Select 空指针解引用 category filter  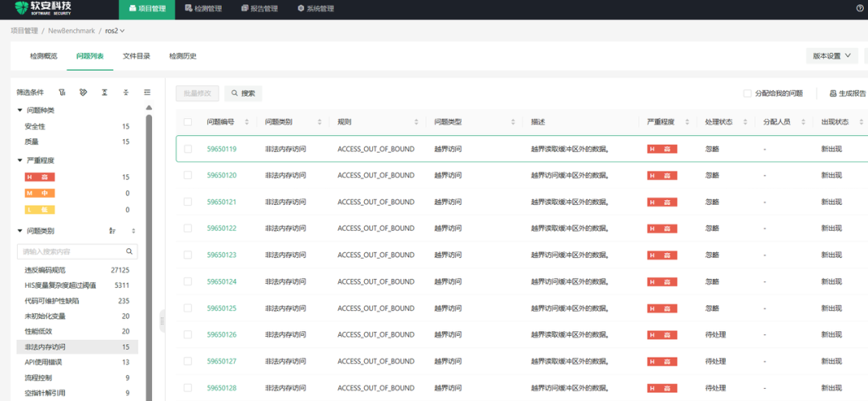tap(77, 393)
